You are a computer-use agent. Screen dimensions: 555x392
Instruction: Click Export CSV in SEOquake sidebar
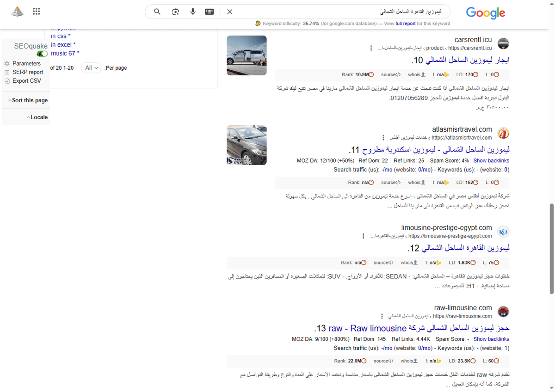27,80
